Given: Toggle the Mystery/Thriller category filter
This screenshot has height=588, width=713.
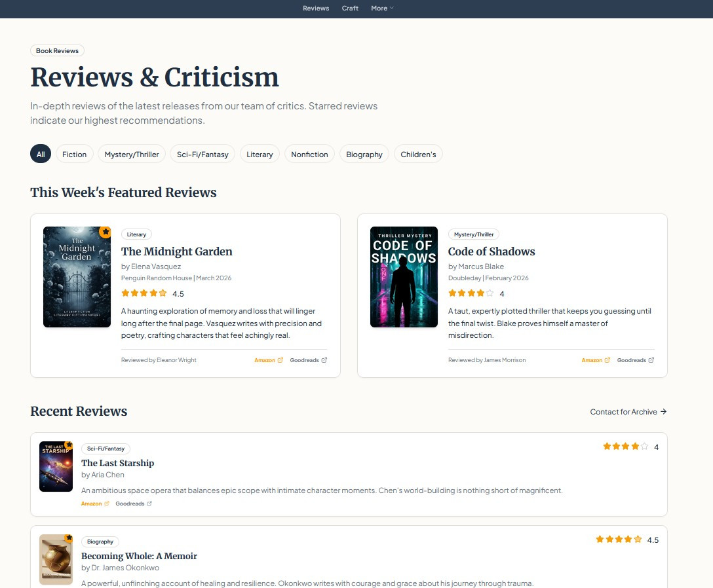Looking at the screenshot, I should (x=132, y=155).
